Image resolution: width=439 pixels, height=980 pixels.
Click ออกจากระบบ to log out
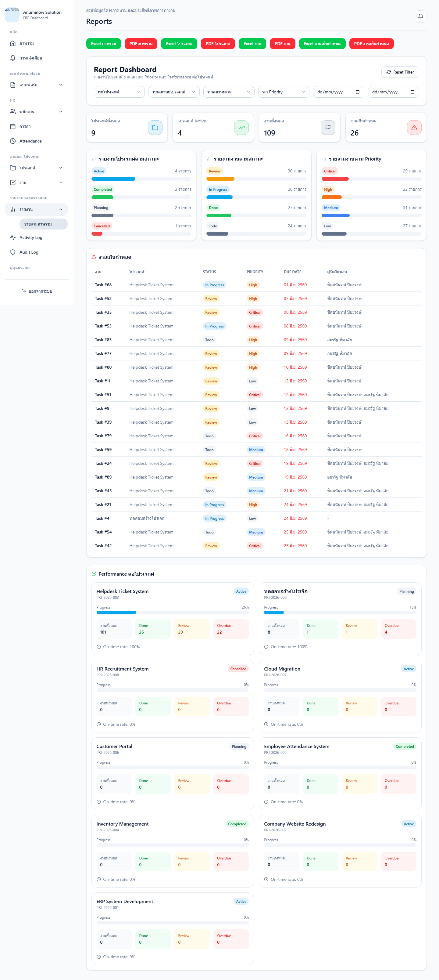[x=37, y=291]
